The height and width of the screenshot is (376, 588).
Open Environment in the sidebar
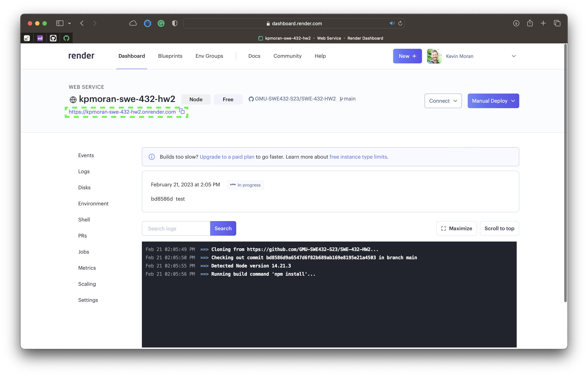click(93, 204)
